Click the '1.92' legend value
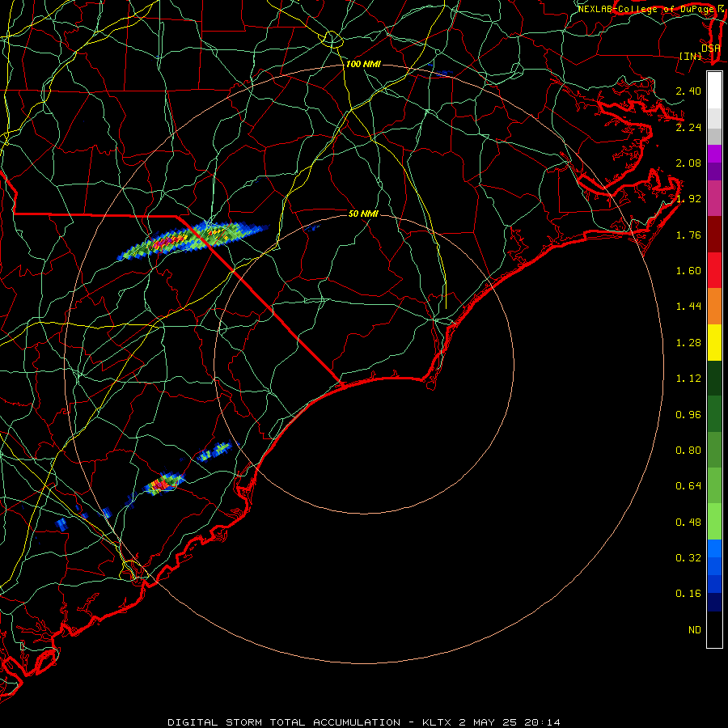 (x=688, y=199)
